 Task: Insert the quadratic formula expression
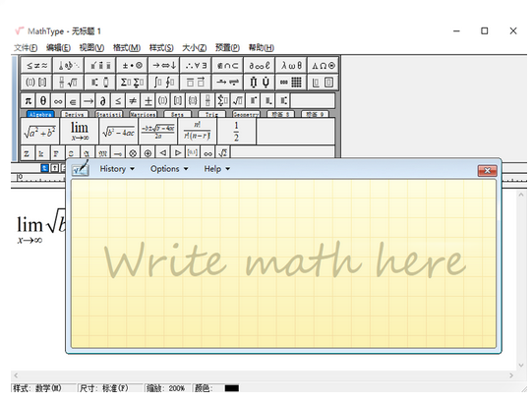157,132
